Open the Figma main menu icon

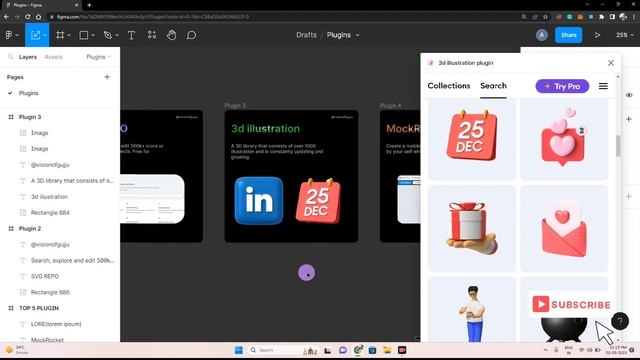point(9,35)
